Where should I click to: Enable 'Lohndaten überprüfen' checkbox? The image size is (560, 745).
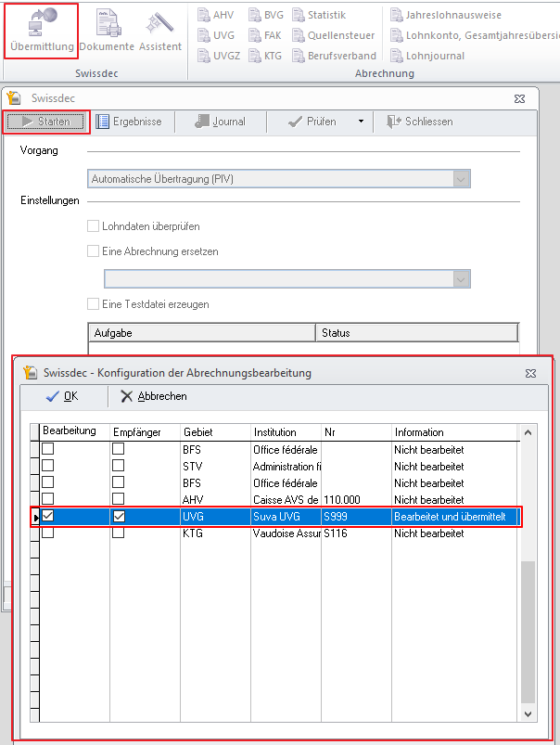(x=93, y=226)
